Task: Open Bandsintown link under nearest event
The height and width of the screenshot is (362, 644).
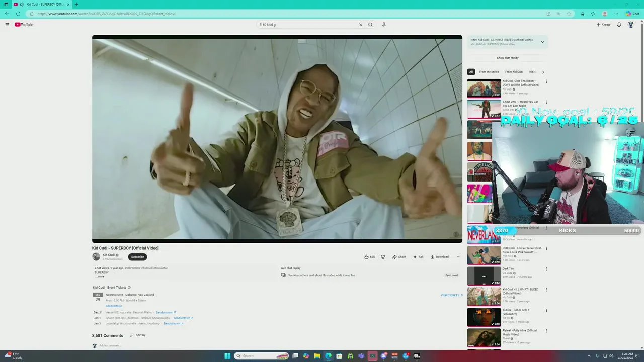Action: point(114,306)
